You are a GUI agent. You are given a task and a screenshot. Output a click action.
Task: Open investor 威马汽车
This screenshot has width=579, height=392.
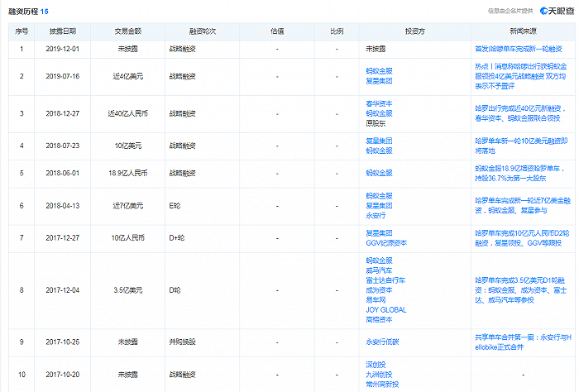point(379,270)
